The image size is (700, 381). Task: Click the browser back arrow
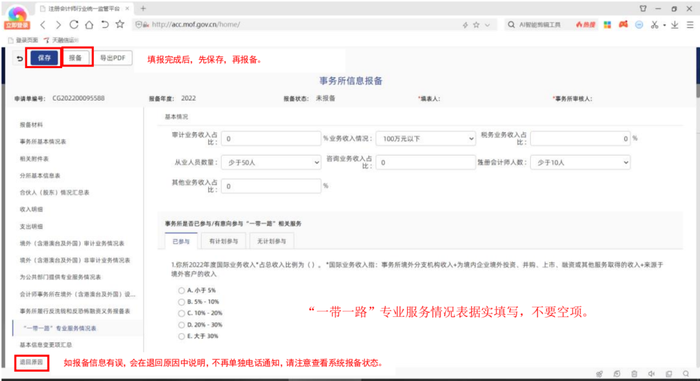[x=43, y=25]
